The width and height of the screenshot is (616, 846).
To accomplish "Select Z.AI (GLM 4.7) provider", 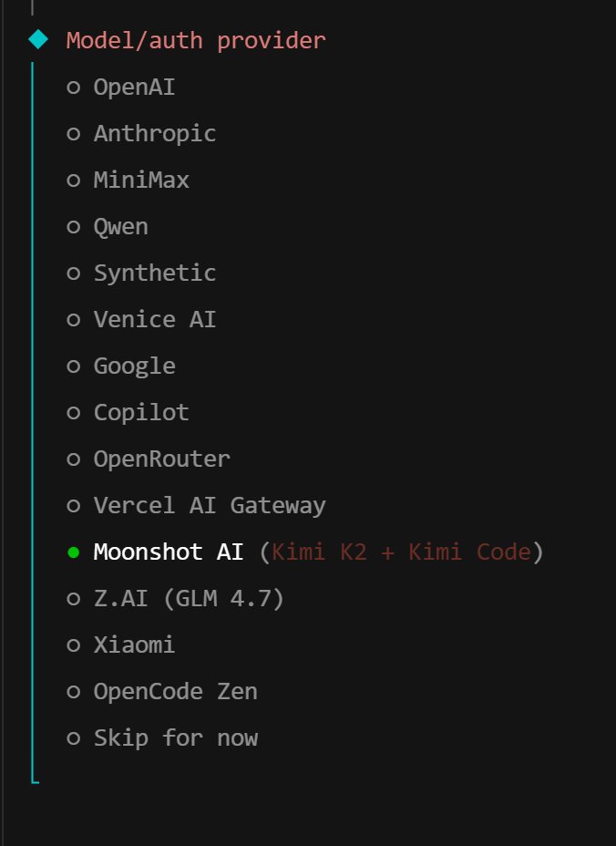I will point(189,599).
